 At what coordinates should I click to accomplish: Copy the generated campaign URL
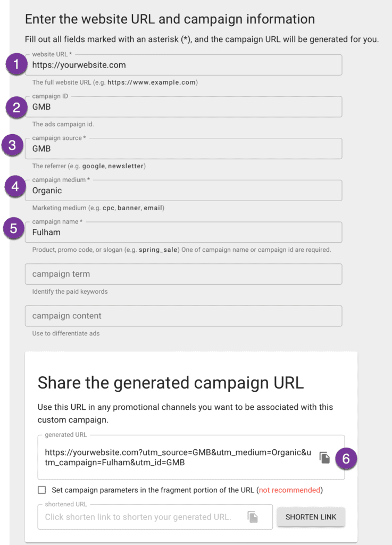click(x=324, y=458)
